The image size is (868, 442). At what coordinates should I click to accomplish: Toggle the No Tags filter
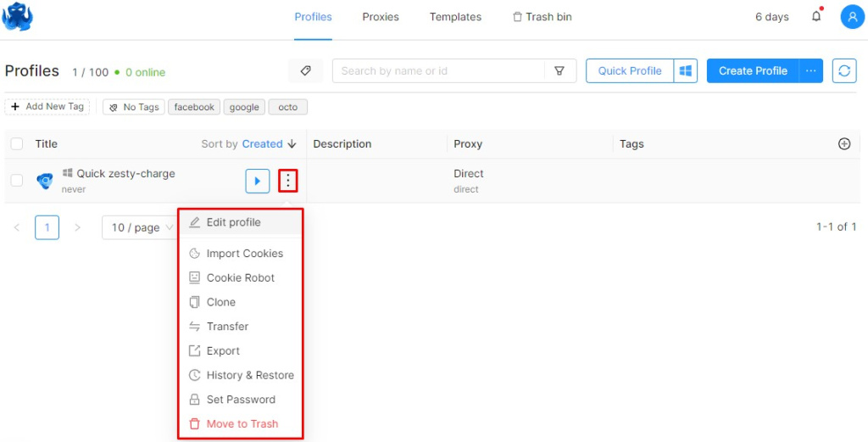click(x=133, y=107)
